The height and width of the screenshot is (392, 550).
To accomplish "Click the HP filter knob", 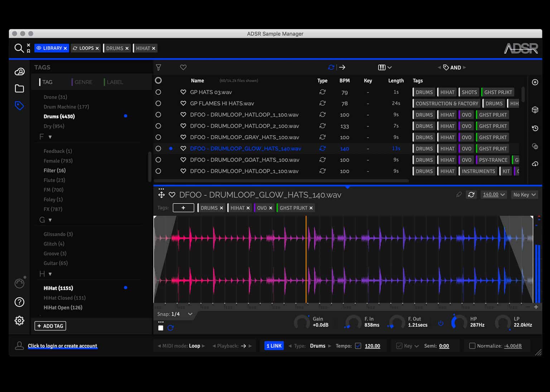I will 459,322.
